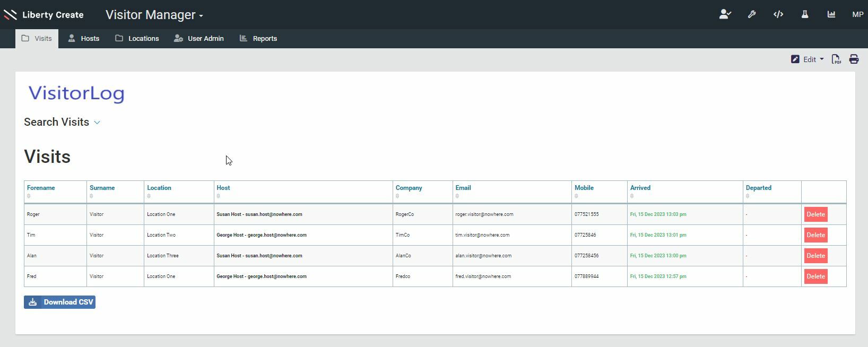Screen dimensions: 868x347
Task: Export page using PDF icon
Action: click(836, 59)
